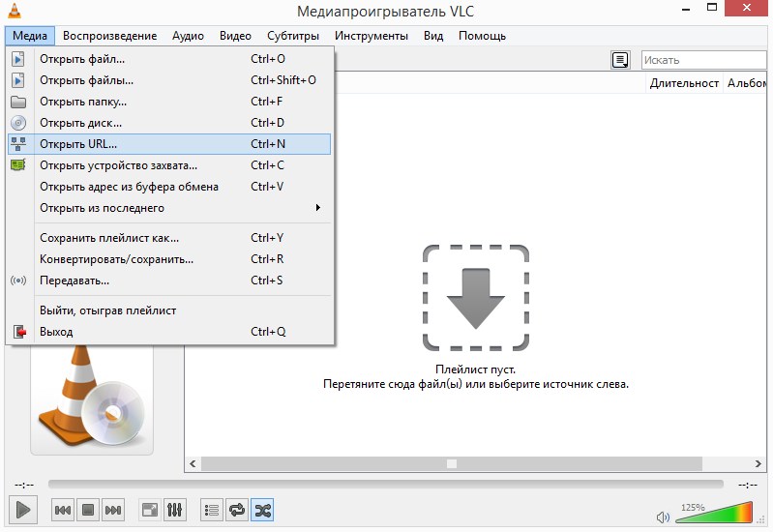Viewport: 773px width, 532px height.
Task: Open the Инструменты menu
Action: coord(372,36)
